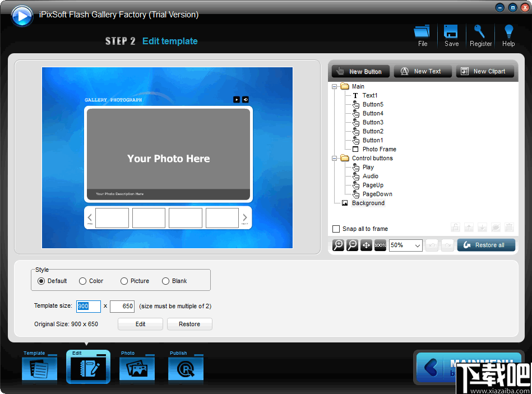Screen dimensions: 532x394
Task: Select Button2 in the element tree
Action: coord(373,131)
